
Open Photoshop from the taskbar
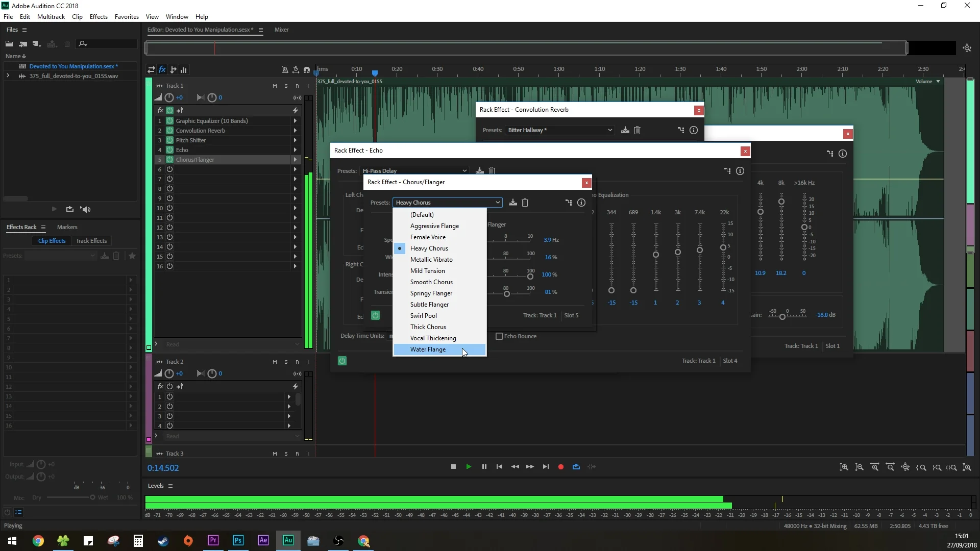pos(238,540)
